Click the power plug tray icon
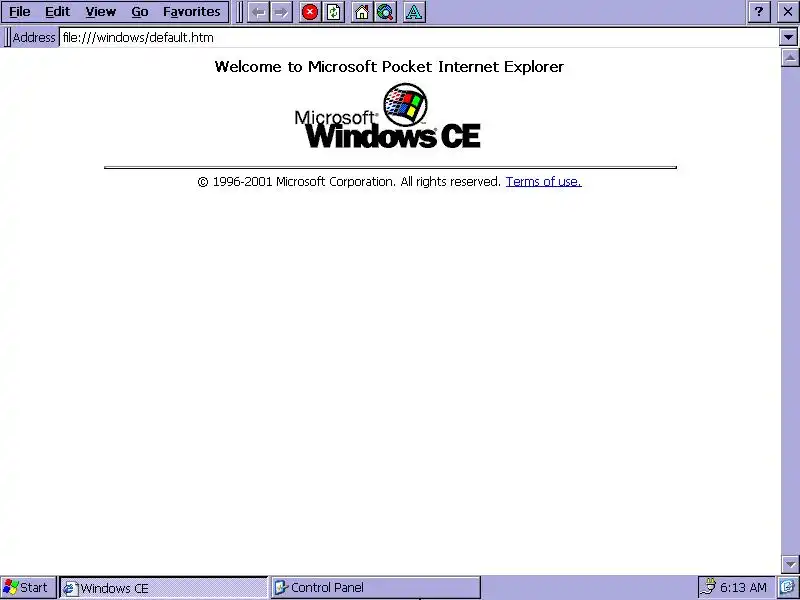This screenshot has height=600, width=800. click(708, 588)
